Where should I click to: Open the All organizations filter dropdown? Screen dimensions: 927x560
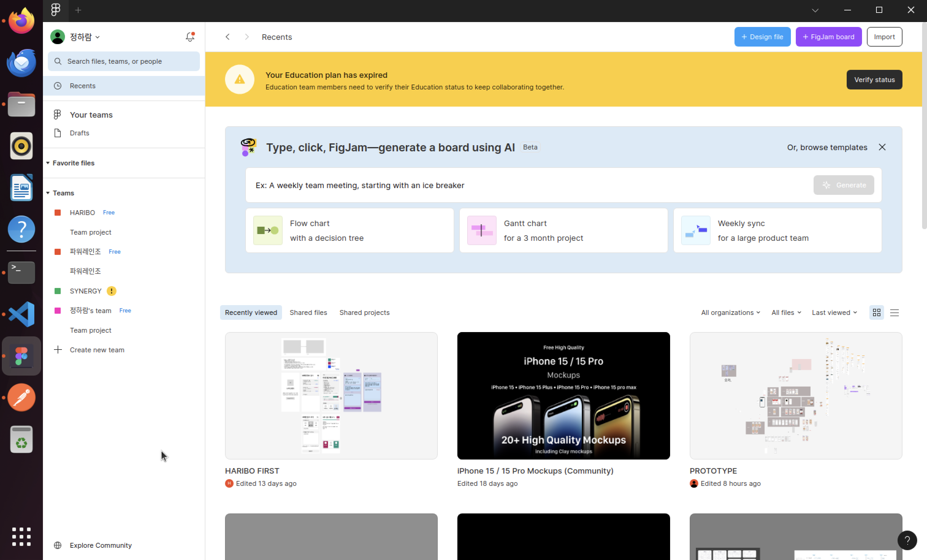coord(731,312)
